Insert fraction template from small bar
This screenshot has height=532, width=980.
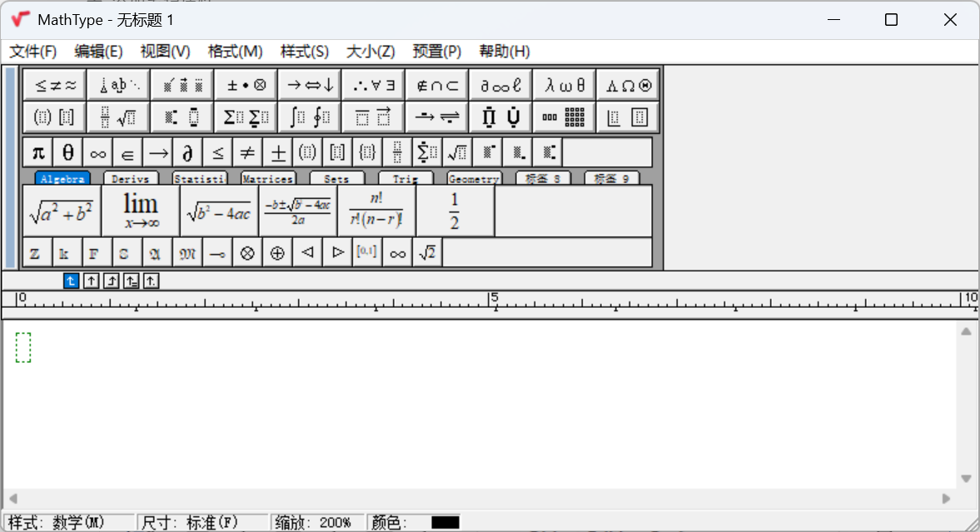pos(397,152)
